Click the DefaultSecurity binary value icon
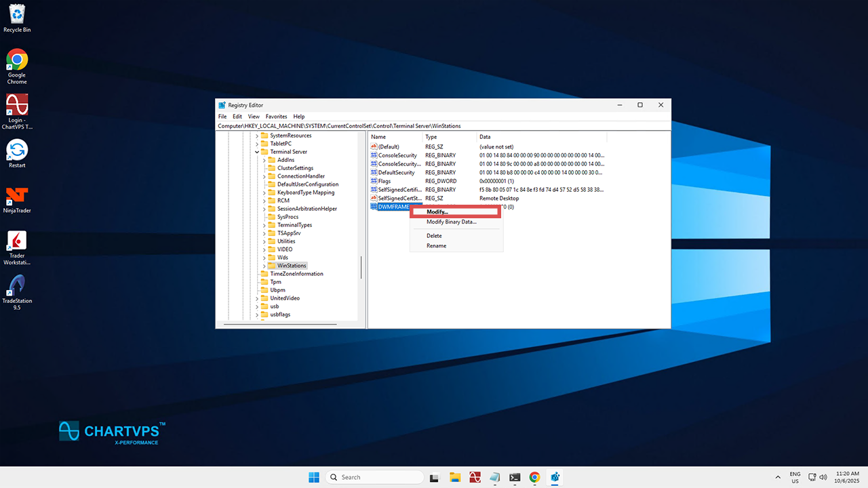The image size is (868, 488). point(374,173)
